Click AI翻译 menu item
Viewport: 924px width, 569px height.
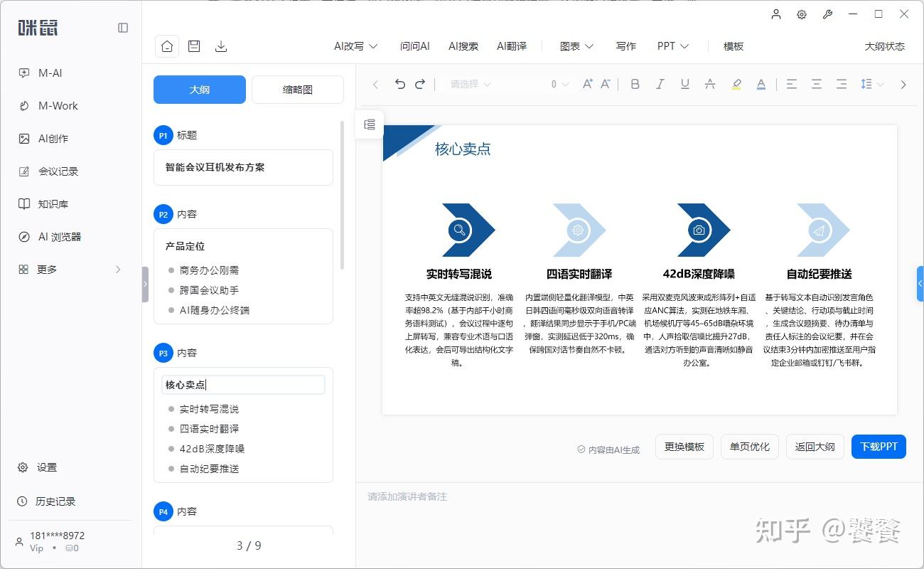click(x=512, y=46)
